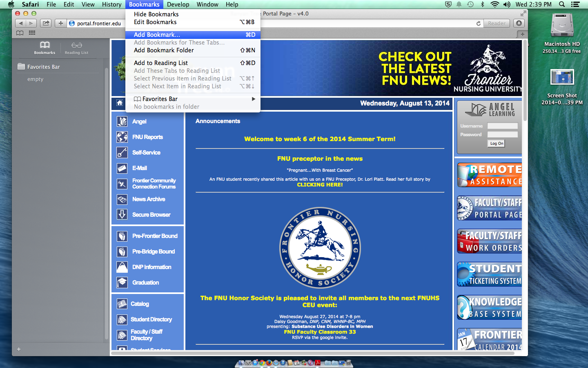Click the Graduation cap icon
Image resolution: width=588 pixels, height=368 pixels.
click(122, 283)
